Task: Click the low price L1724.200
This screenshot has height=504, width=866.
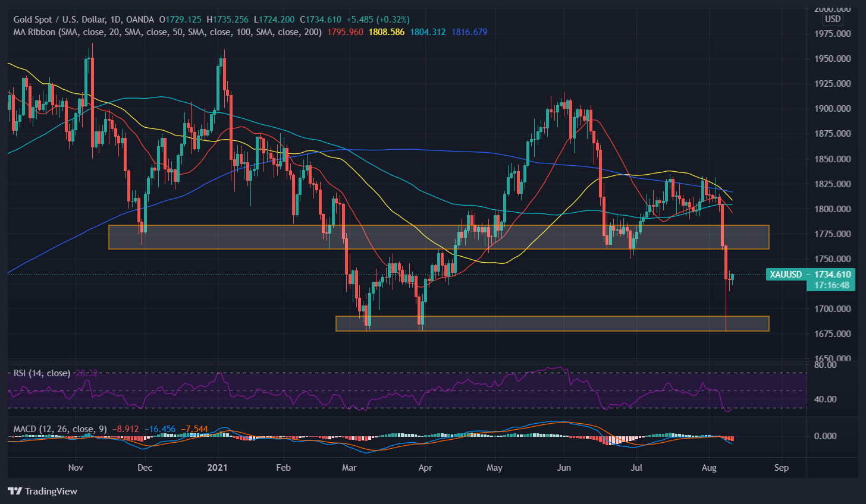Action: [x=274, y=20]
